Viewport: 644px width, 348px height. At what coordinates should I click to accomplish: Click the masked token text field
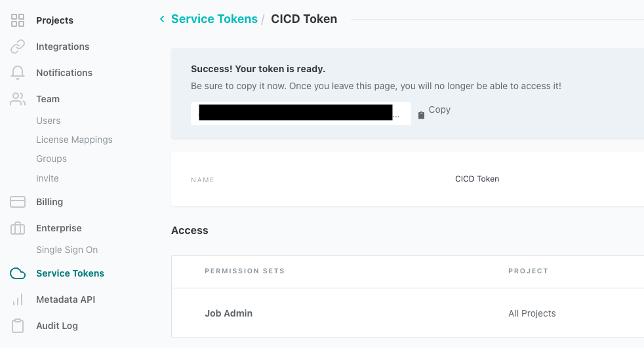coord(300,113)
